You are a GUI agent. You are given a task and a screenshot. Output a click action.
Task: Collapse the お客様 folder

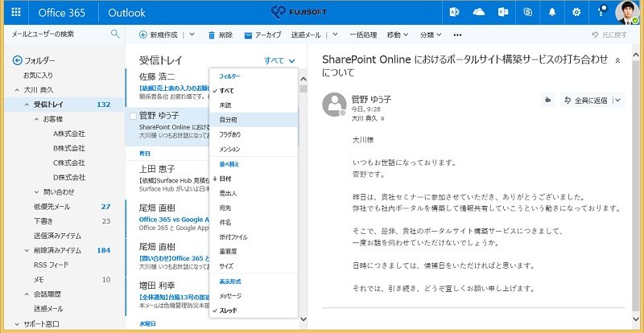coord(36,119)
